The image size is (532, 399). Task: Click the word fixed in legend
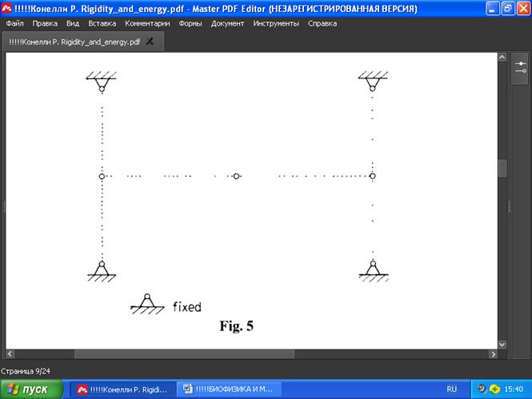click(x=187, y=307)
